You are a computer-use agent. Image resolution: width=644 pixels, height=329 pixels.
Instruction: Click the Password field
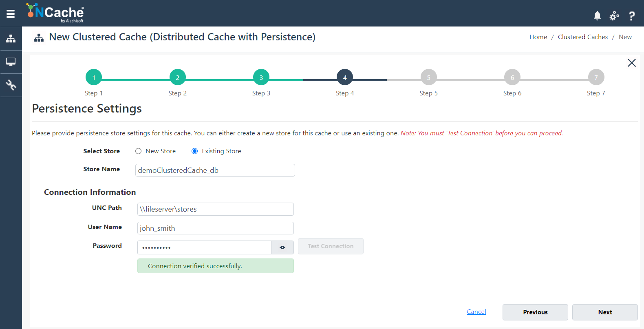[x=205, y=247]
